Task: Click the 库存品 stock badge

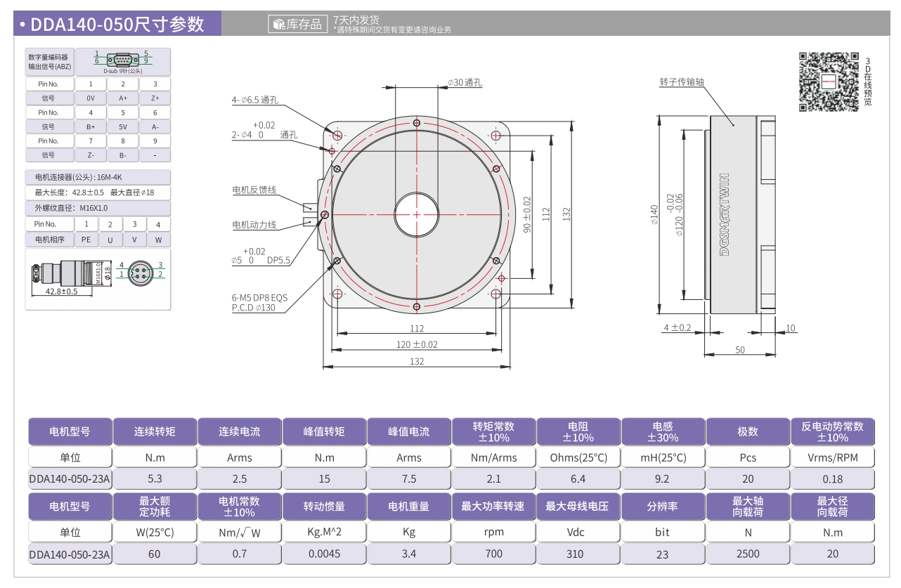Action: [298, 25]
